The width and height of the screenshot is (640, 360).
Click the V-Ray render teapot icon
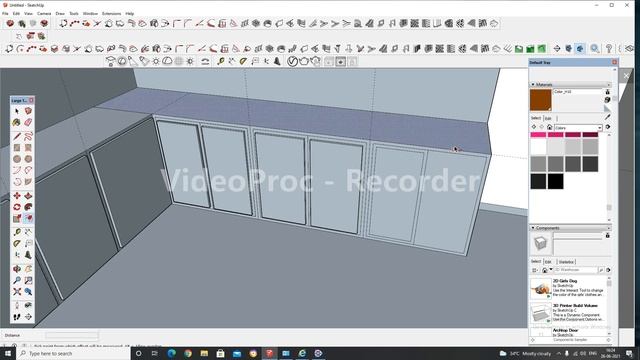click(x=304, y=62)
